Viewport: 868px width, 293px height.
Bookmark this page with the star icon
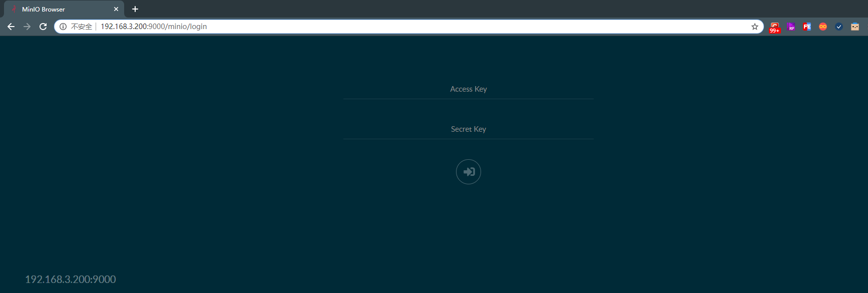tap(755, 27)
